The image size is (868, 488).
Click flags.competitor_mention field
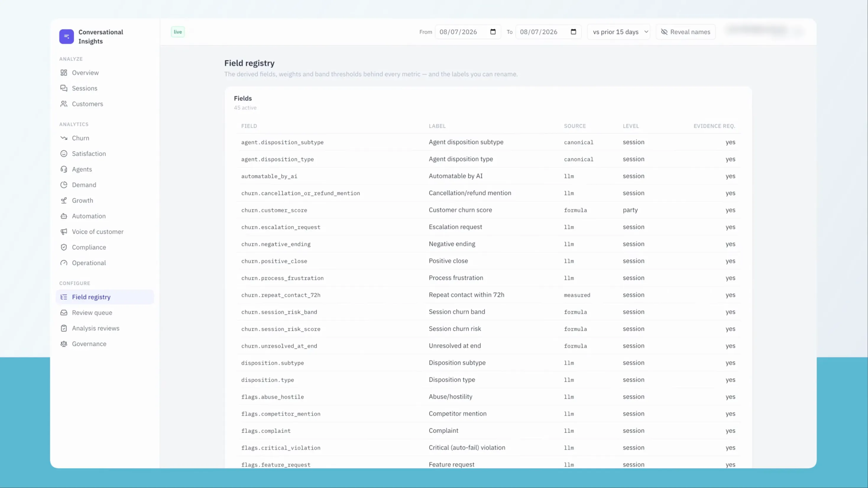281,414
